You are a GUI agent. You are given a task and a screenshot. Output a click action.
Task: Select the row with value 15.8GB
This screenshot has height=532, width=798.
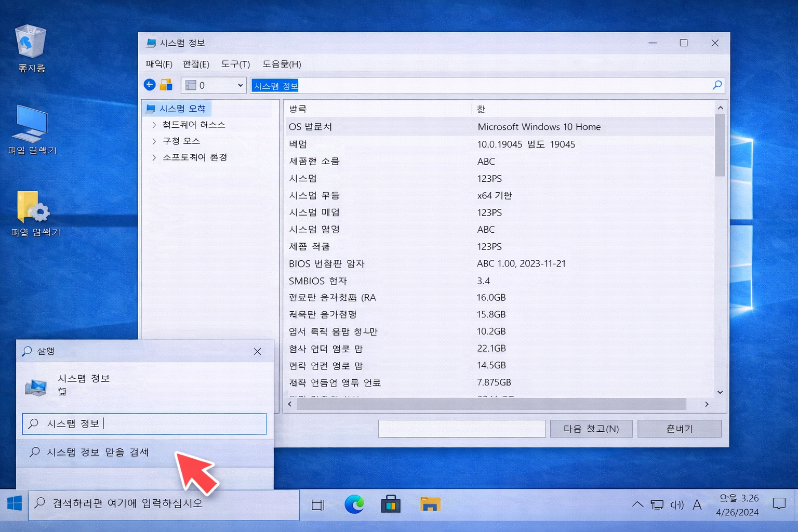500,314
